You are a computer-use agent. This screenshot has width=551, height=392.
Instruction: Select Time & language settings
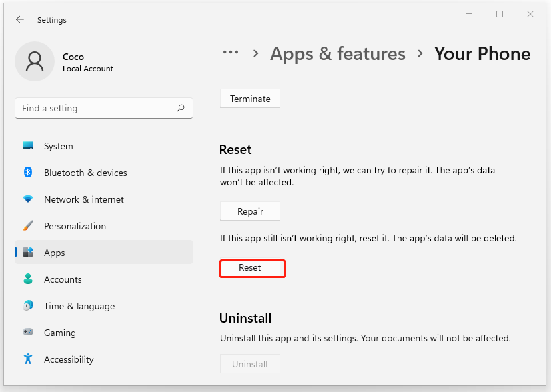click(x=27, y=306)
